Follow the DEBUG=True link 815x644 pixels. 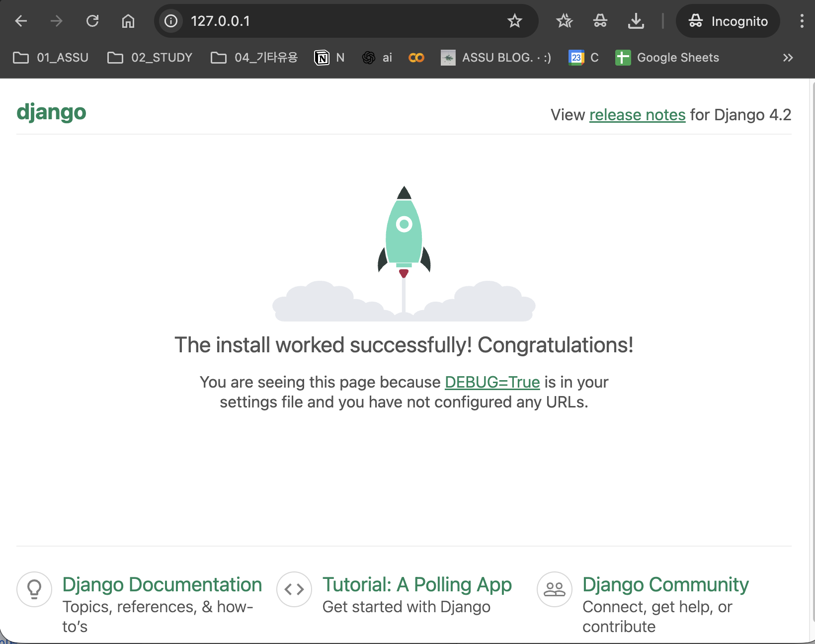(x=492, y=382)
